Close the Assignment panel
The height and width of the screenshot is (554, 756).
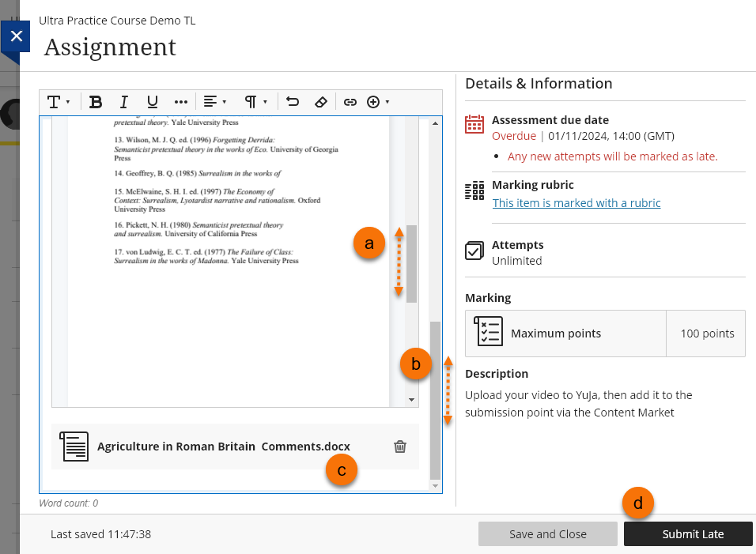click(16, 37)
